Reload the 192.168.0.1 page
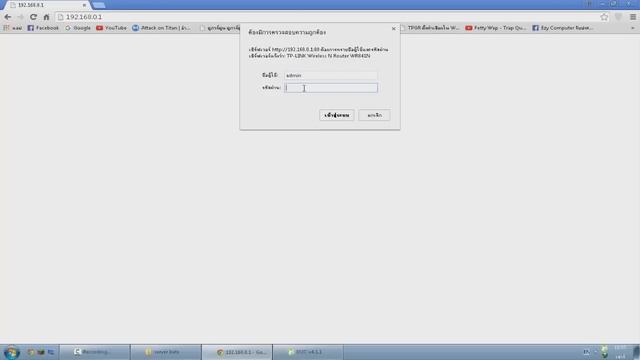Viewport: 640px width, 360px height. (33, 17)
